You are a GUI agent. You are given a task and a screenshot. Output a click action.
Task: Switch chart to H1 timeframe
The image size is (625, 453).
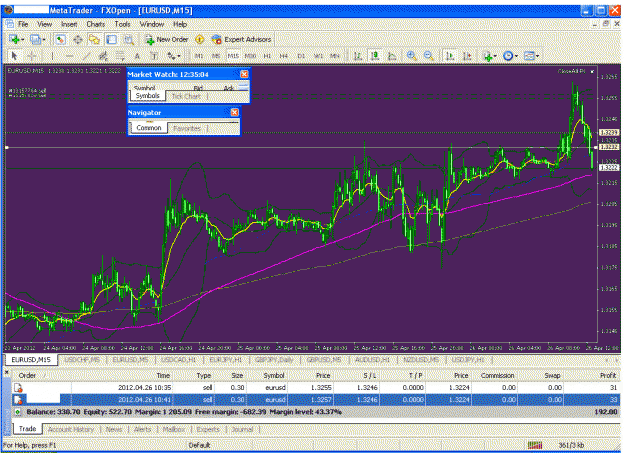point(267,56)
